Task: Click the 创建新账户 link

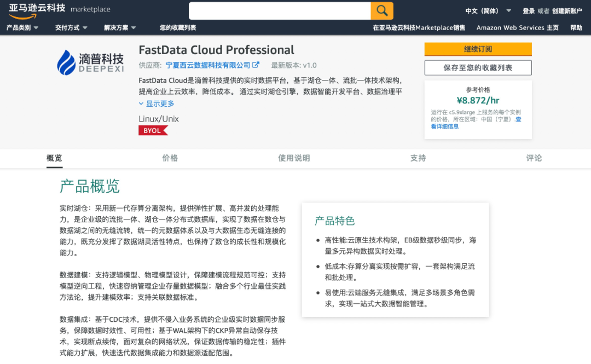Action: pyautogui.click(x=567, y=11)
